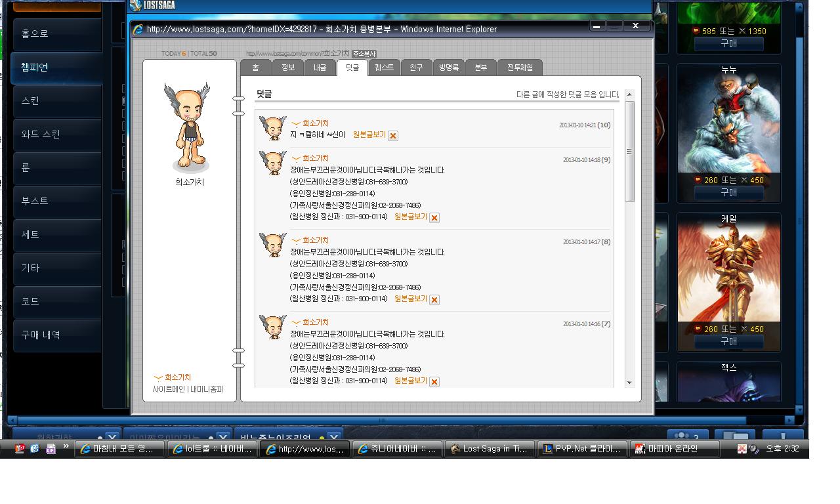Viewport: 840px width, 504px height.
Task: Click the avatar thumbnail of comment (8)
Action: 273,245
